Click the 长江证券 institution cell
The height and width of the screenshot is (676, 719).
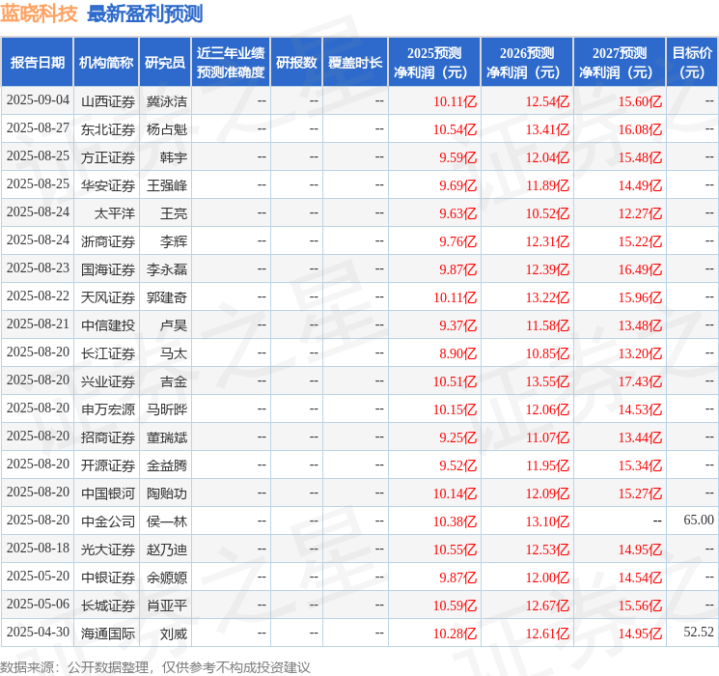click(x=108, y=354)
